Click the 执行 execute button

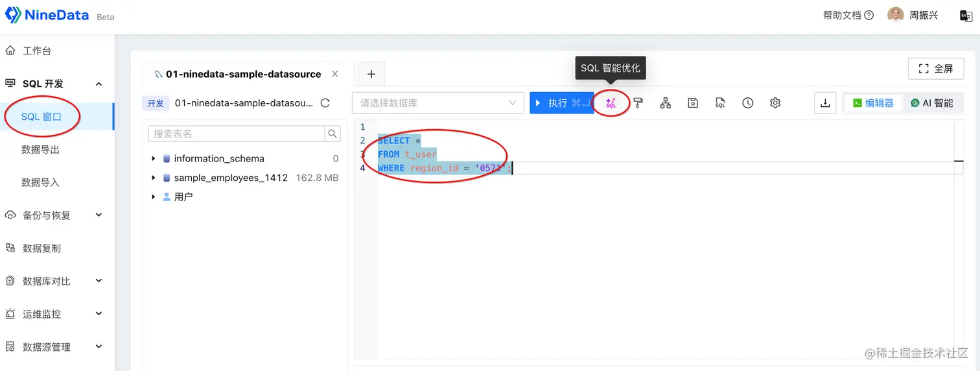[562, 103]
